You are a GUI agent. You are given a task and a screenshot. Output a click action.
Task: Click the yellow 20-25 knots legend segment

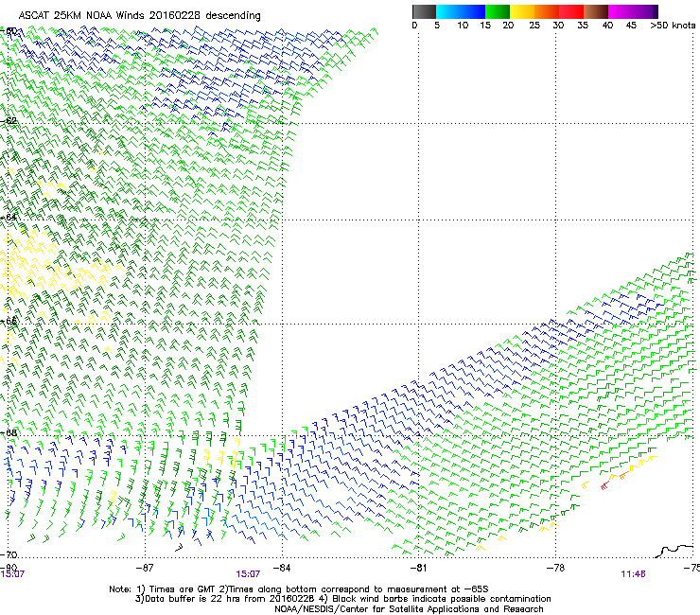(x=522, y=11)
